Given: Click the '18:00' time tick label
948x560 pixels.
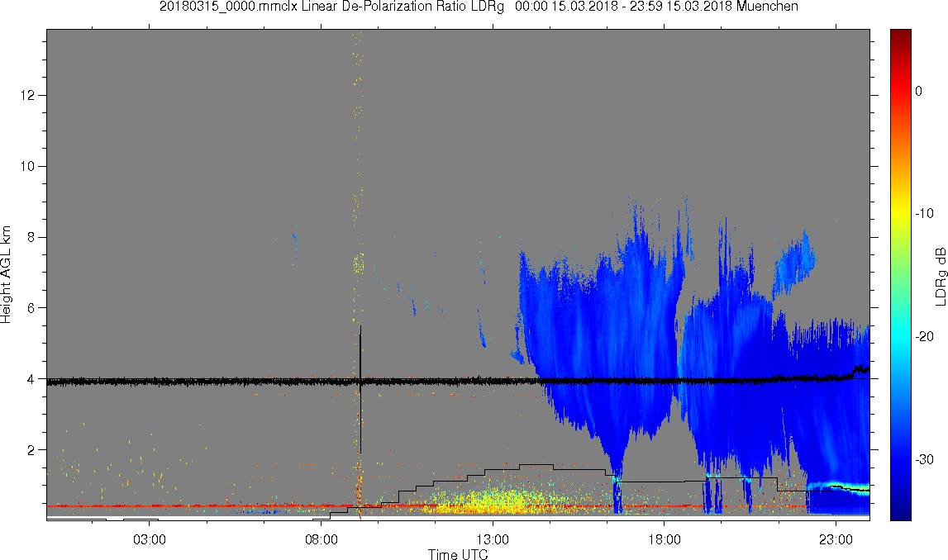Looking at the screenshot, I should coord(665,539).
